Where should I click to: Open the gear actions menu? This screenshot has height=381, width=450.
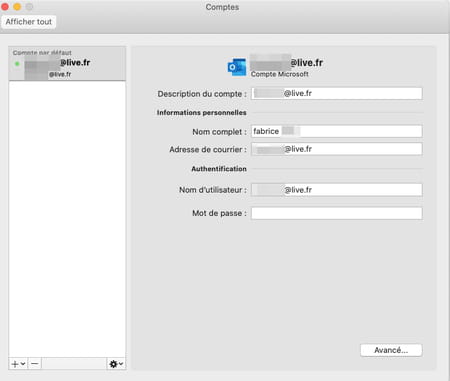click(x=113, y=364)
